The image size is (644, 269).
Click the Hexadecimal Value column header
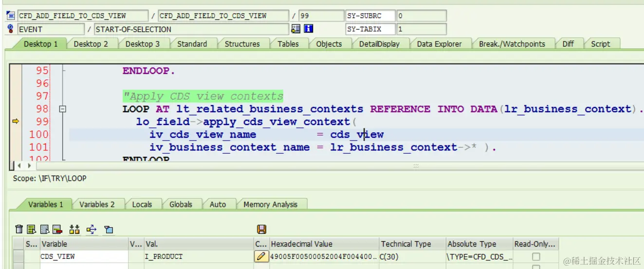324,244
